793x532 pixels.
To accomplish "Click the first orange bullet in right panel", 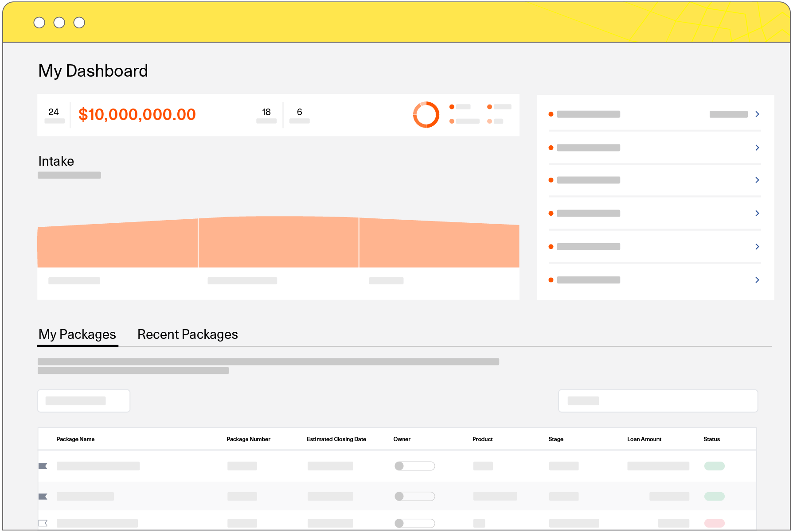I will coord(551,114).
